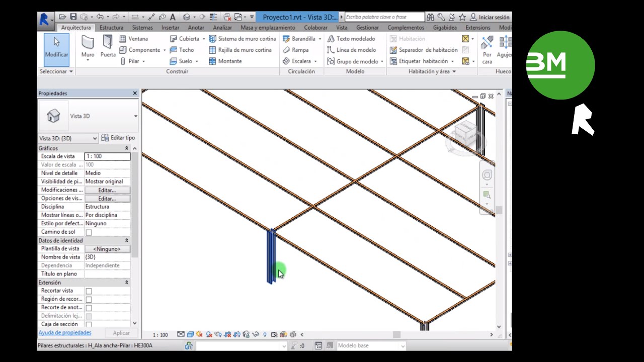
Task: Click the Editar tipo button
Action: (118, 138)
